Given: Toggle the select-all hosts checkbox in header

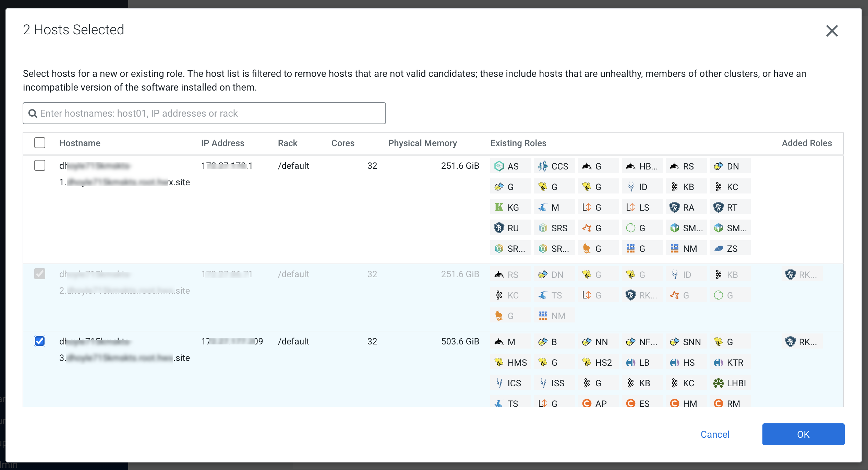Looking at the screenshot, I should point(40,143).
